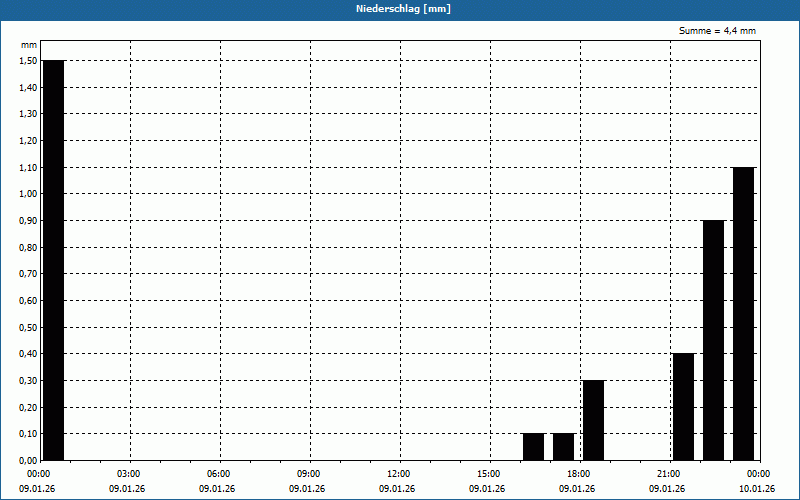Screen dimensions: 800x500
Task: Select the small bar just before 18:00
Action: [x=563, y=446]
